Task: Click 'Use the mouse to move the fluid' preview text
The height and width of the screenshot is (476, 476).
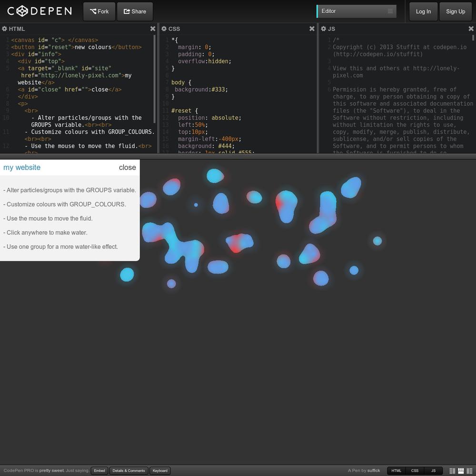Action: click(x=48, y=218)
